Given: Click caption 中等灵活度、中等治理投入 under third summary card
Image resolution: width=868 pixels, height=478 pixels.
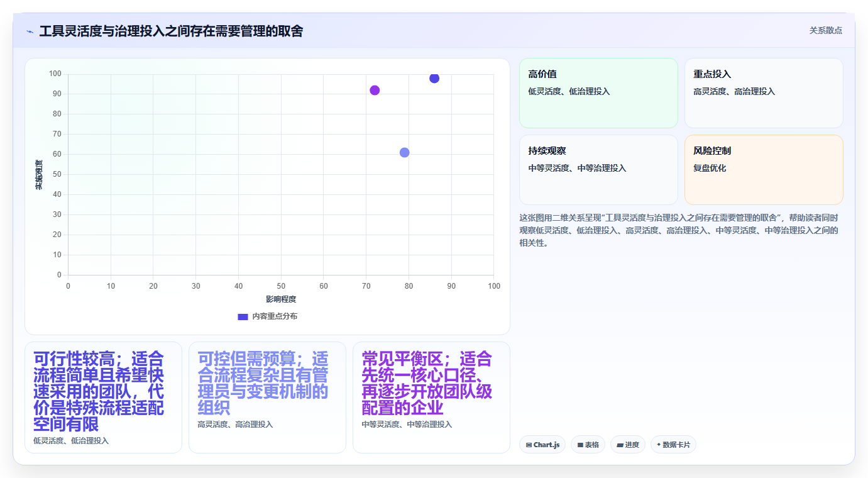Looking at the screenshot, I should pos(407,425).
